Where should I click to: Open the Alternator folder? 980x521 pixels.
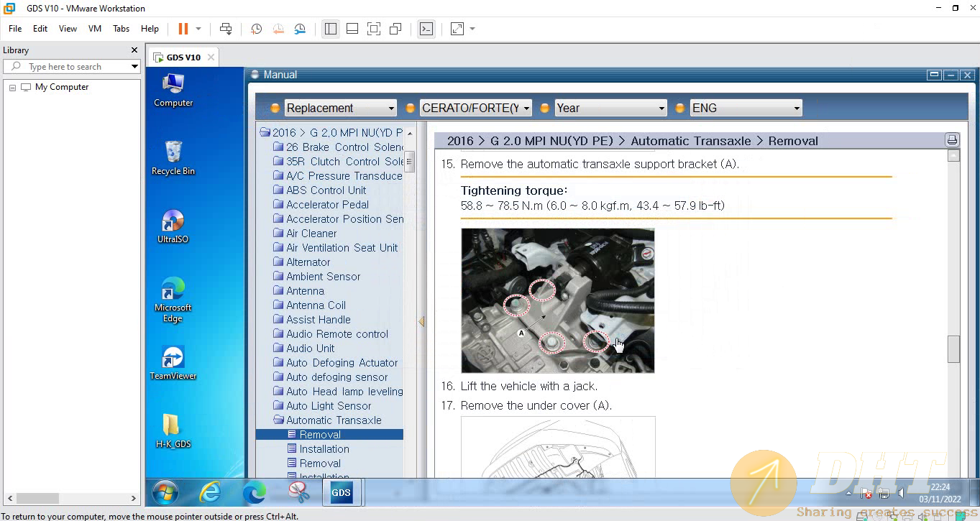tap(302, 262)
